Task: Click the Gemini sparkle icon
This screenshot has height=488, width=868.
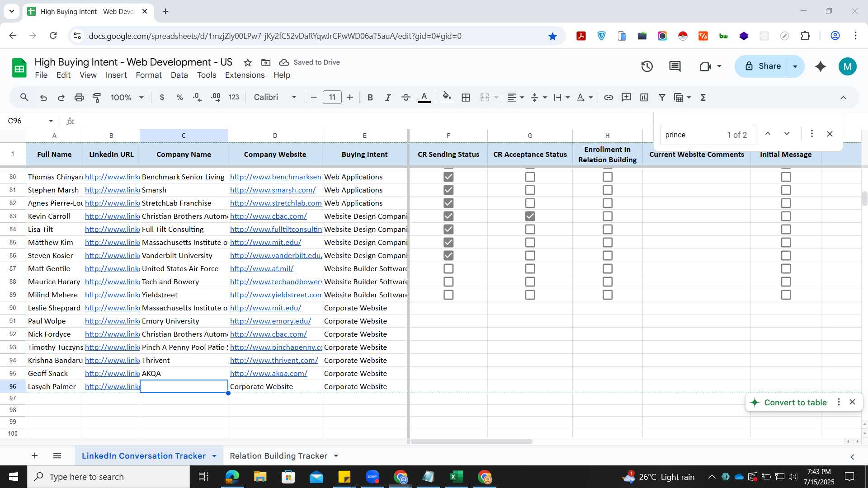Action: (821, 66)
